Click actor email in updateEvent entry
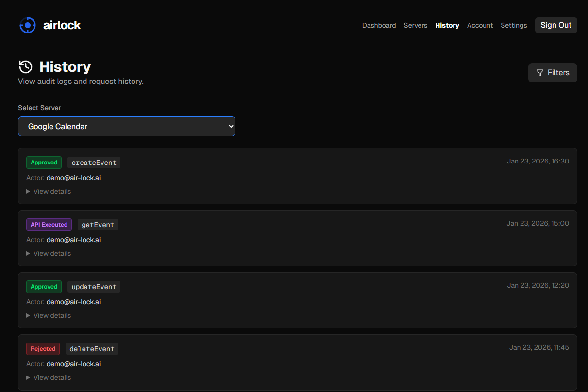The width and height of the screenshot is (588, 392). click(x=74, y=302)
